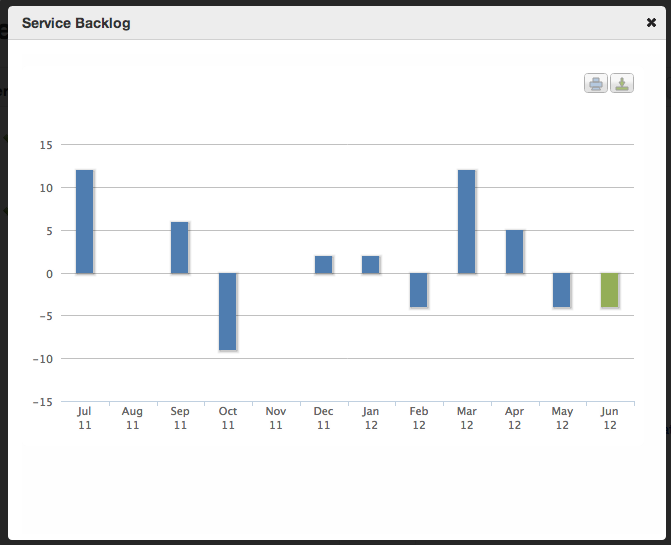Screen dimensions: 671x545
Task: Click the negative May 12 bar
Action: coord(562,290)
